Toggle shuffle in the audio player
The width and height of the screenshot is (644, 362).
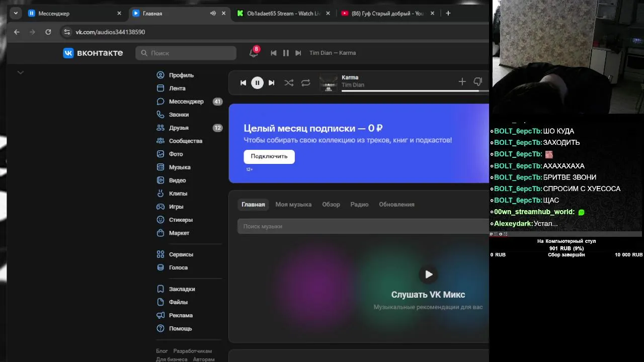[x=289, y=83]
